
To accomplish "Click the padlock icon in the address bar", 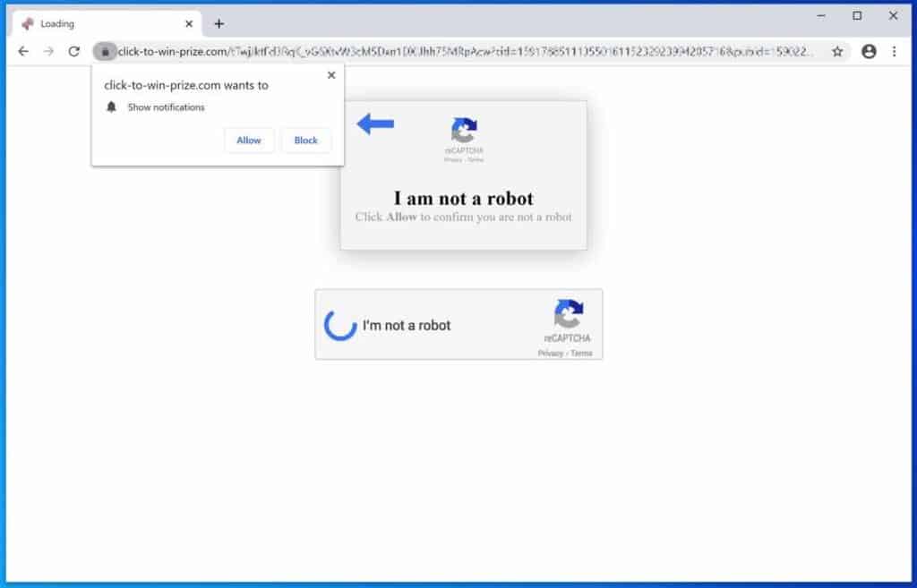I will click(105, 52).
